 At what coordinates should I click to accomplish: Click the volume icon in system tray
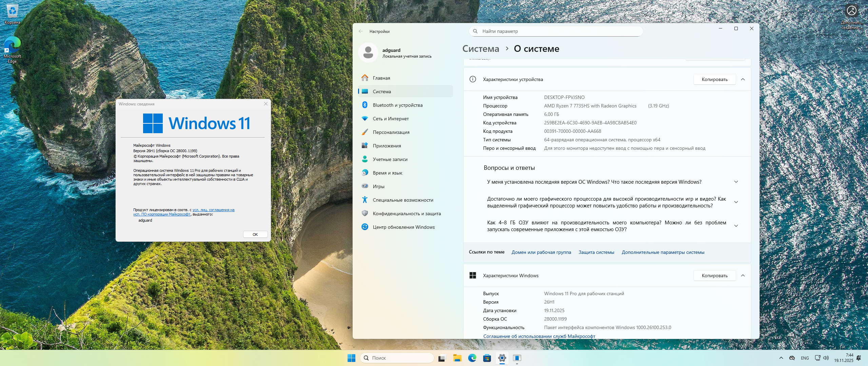tap(826, 358)
